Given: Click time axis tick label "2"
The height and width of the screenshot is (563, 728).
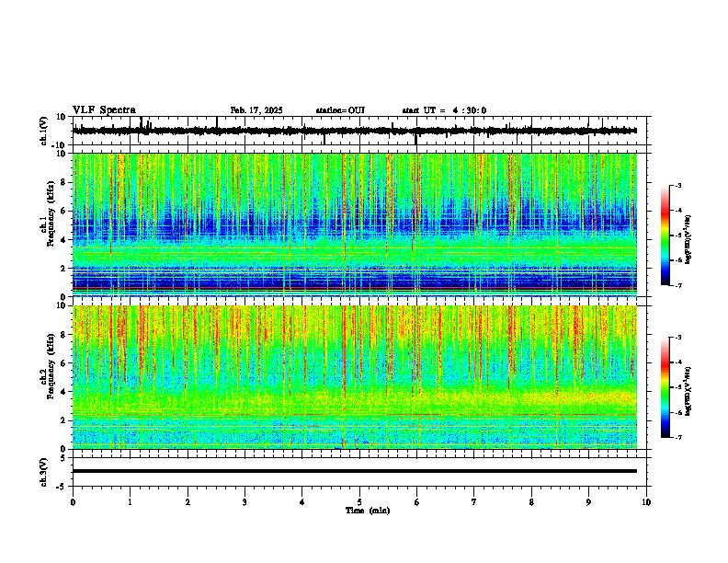Looking at the screenshot, I should pos(188,502).
